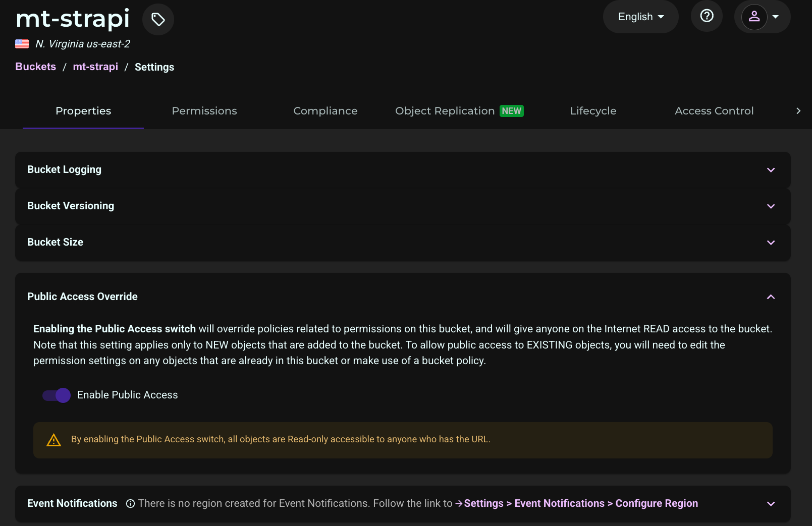Collapse the Public Access Override section
812x526 pixels.
pyautogui.click(x=771, y=297)
